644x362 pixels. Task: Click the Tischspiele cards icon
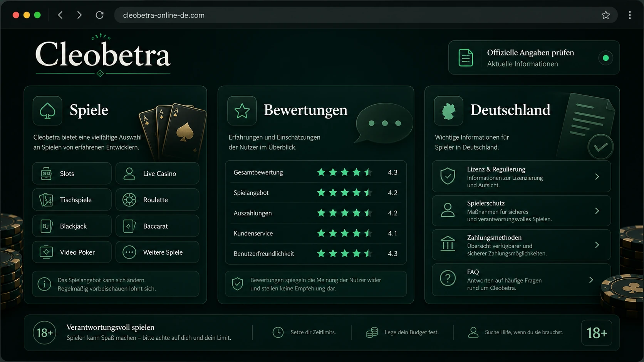tap(46, 200)
